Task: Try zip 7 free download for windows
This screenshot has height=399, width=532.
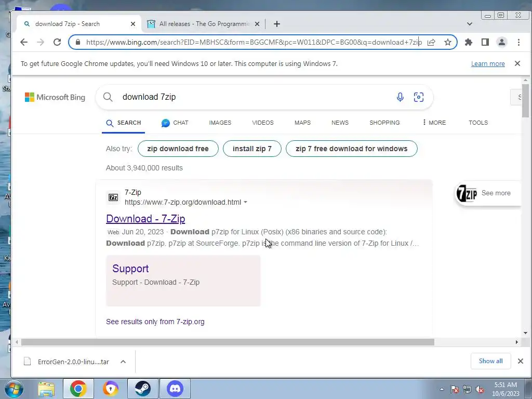Action: click(x=352, y=149)
